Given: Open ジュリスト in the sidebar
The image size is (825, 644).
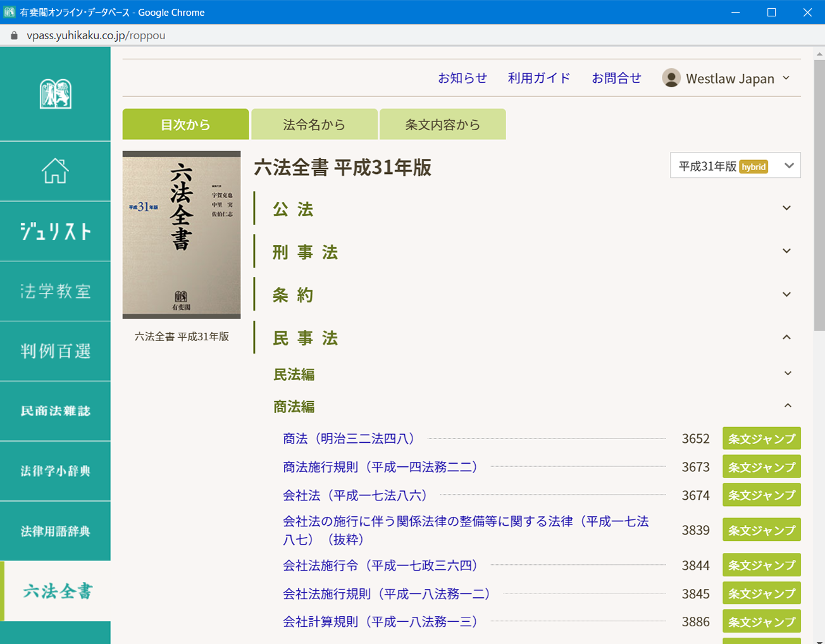Looking at the screenshot, I should tap(55, 231).
